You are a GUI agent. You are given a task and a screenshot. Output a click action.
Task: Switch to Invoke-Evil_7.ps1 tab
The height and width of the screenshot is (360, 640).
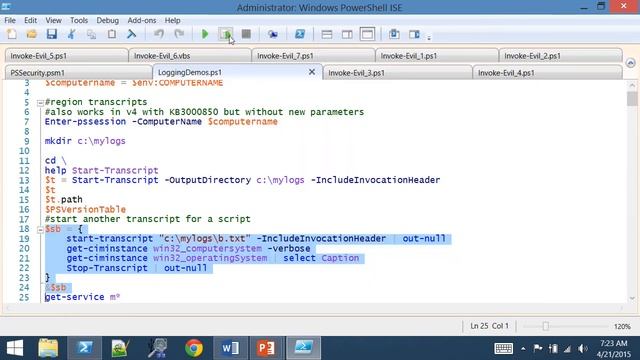313,56
